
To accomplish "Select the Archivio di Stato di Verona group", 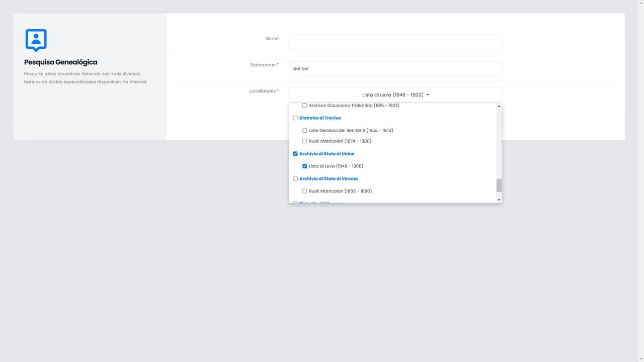I will click(x=295, y=178).
